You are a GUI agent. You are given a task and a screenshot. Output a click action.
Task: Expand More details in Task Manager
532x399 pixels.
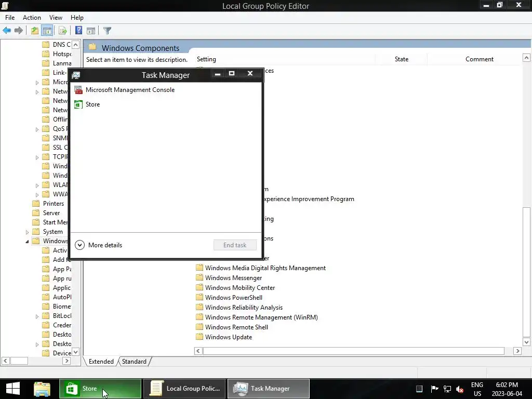tap(98, 245)
